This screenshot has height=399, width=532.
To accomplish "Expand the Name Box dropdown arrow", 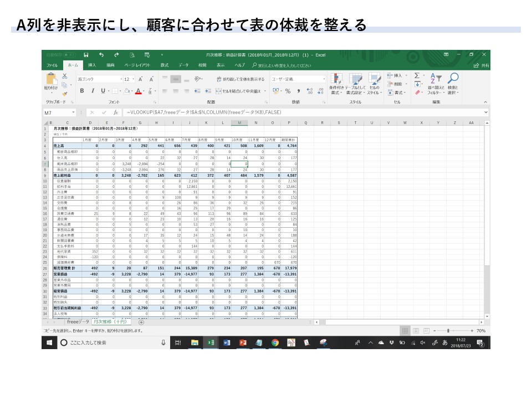I will point(73,112).
